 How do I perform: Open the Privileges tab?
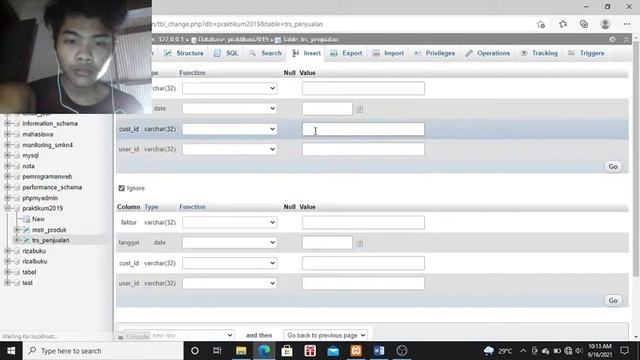pyautogui.click(x=435, y=53)
